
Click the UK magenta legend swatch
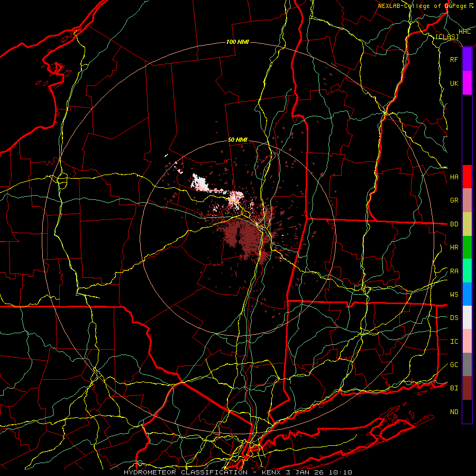click(x=467, y=83)
